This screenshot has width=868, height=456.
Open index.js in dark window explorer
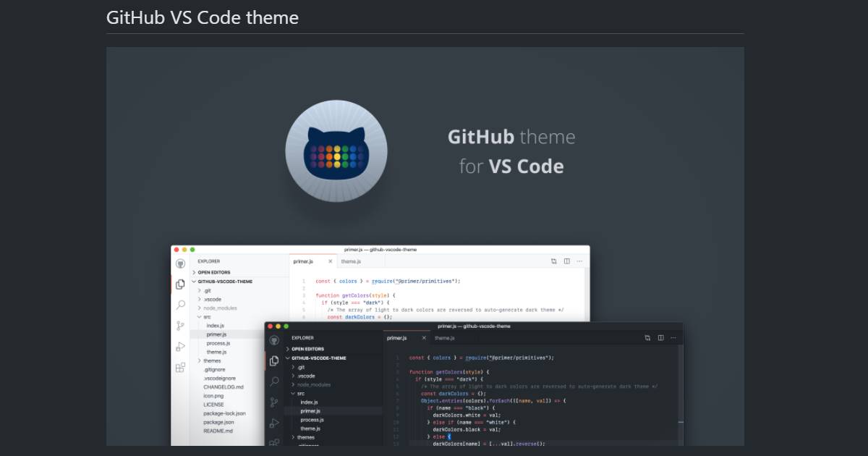click(309, 402)
